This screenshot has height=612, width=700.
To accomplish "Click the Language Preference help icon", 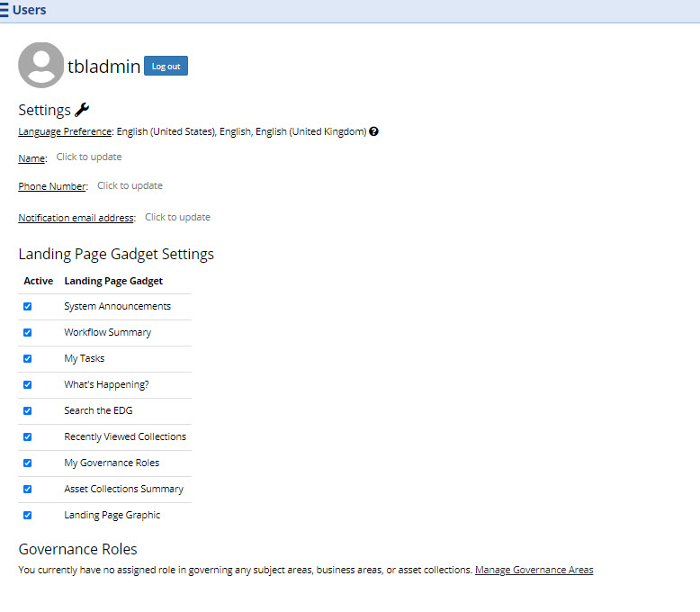I will tap(373, 131).
